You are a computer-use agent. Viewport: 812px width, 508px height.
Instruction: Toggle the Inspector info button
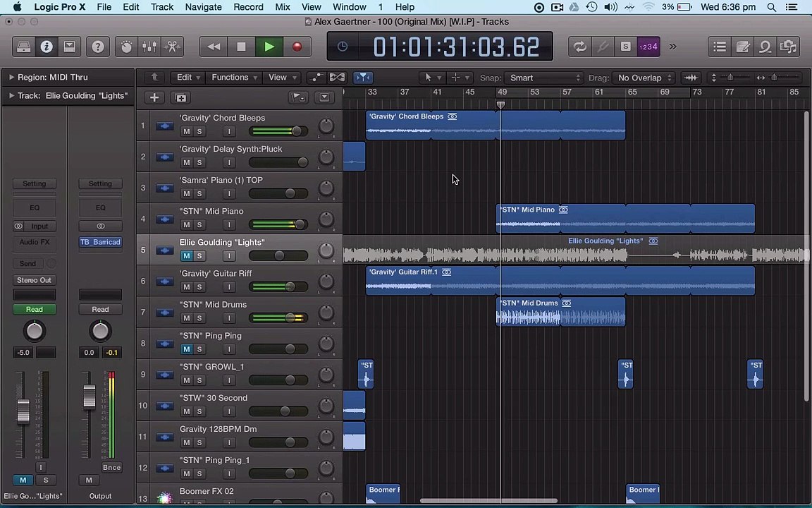click(x=47, y=47)
